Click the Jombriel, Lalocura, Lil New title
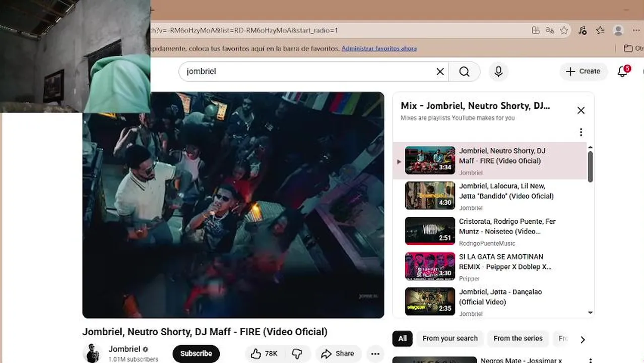Image resolution: width=644 pixels, height=363 pixels. coord(506,191)
